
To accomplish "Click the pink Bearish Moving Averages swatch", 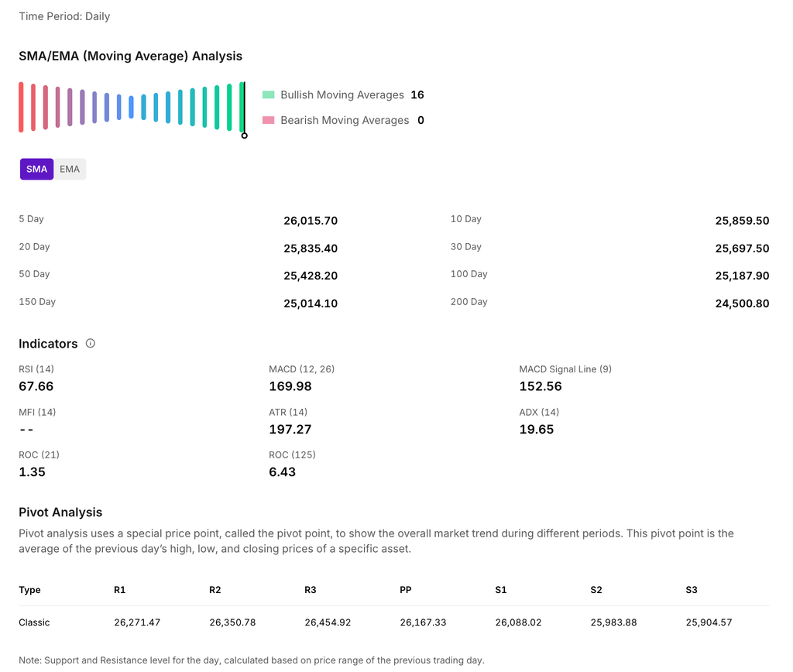I will point(269,120).
